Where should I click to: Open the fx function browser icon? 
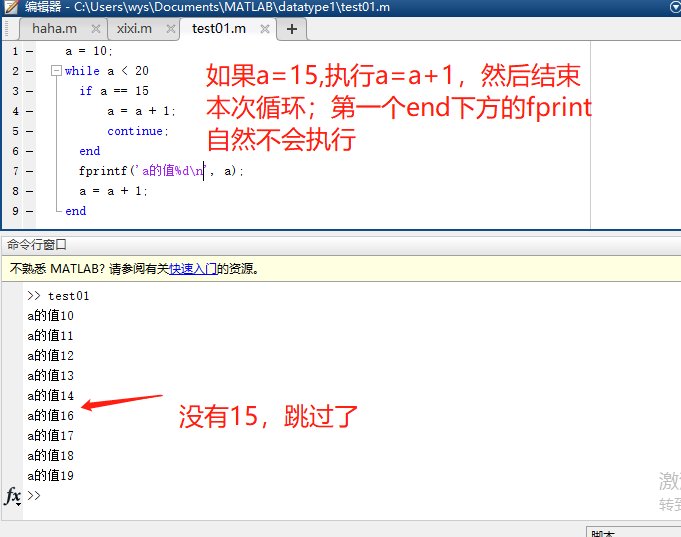13,496
